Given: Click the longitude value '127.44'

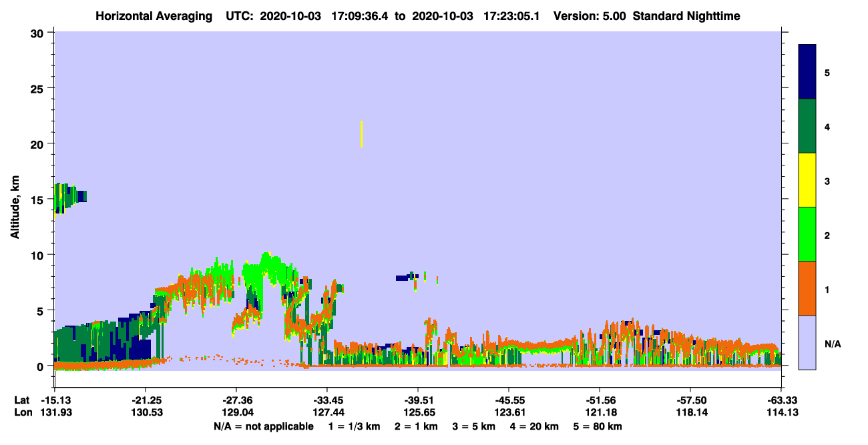Looking at the screenshot, I should click(328, 412).
